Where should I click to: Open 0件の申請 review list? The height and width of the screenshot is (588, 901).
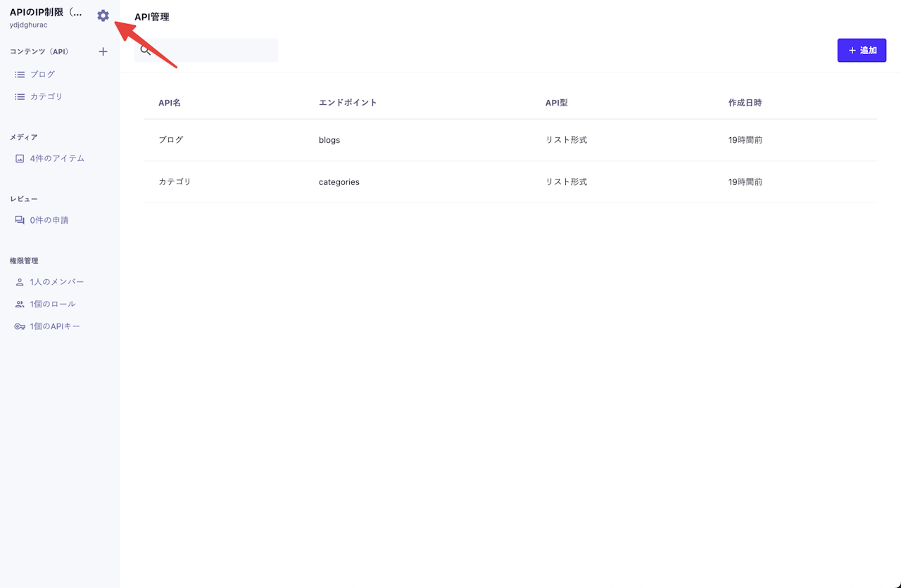pyautogui.click(x=49, y=220)
